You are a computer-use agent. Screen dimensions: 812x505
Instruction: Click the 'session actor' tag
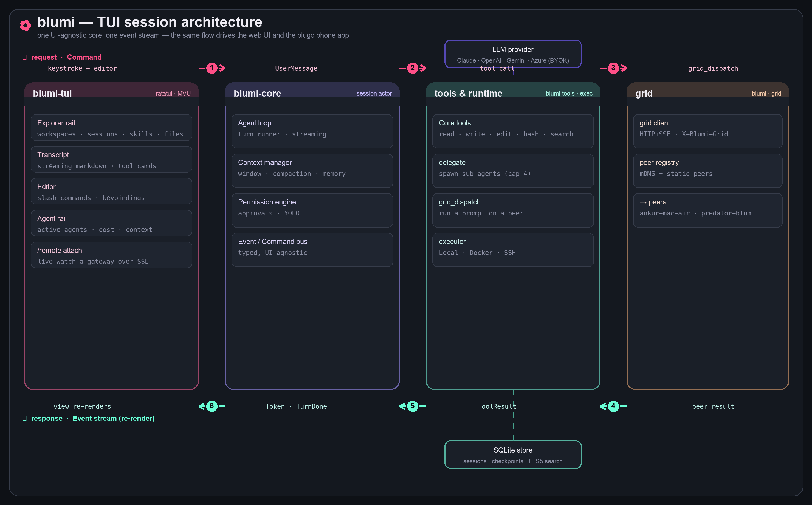[374, 94]
